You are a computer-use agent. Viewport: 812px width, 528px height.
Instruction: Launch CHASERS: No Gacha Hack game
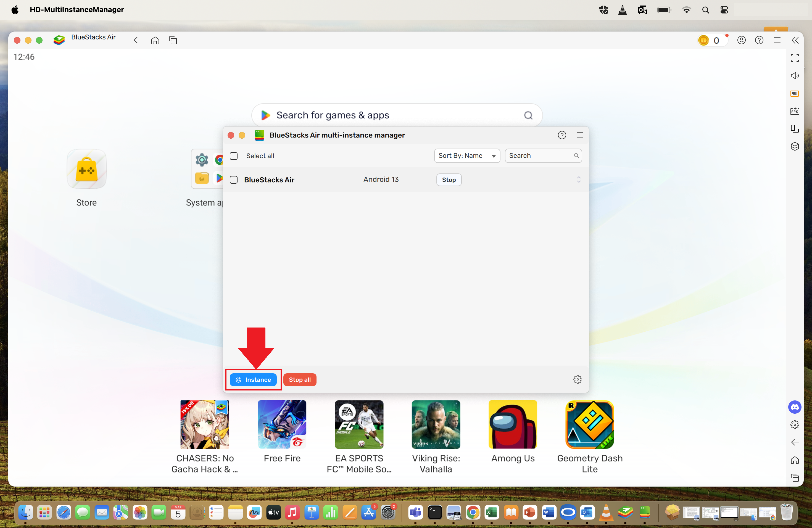[x=205, y=424]
